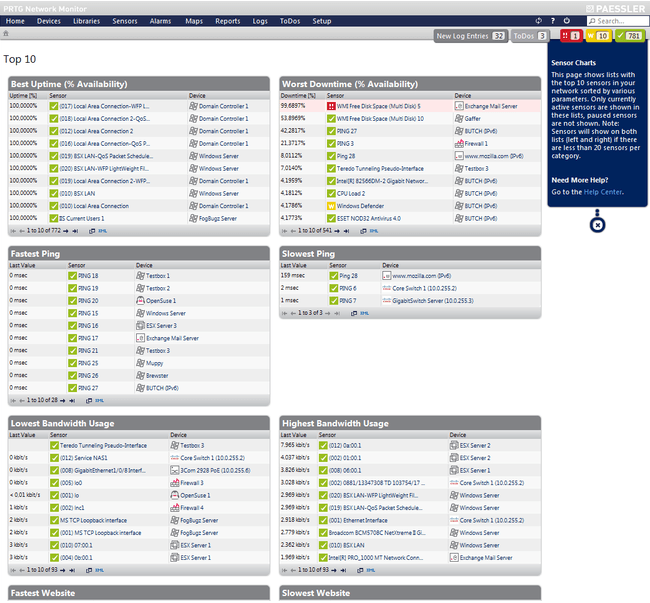Open the Home menu
This screenshot has width=650, height=603.
tap(15, 21)
